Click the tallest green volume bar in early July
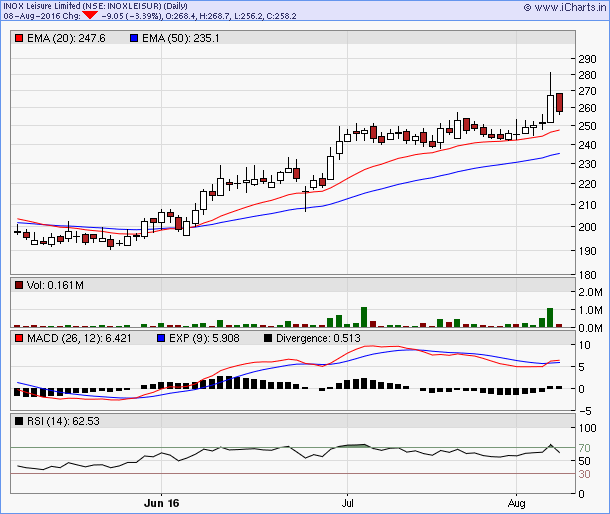 364,317
